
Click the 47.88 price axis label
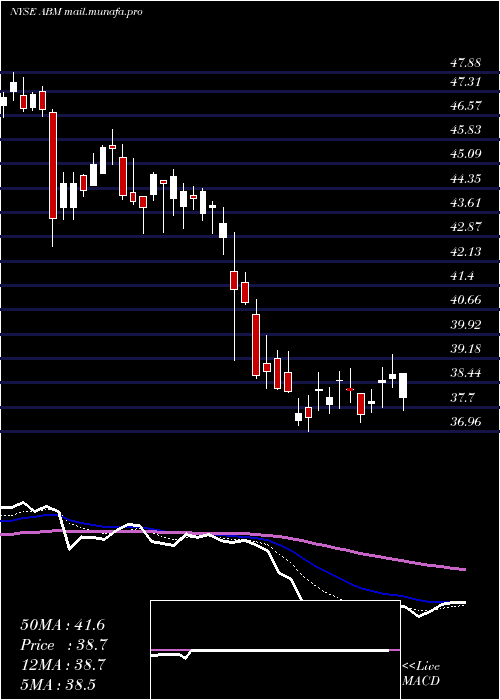[x=465, y=63]
